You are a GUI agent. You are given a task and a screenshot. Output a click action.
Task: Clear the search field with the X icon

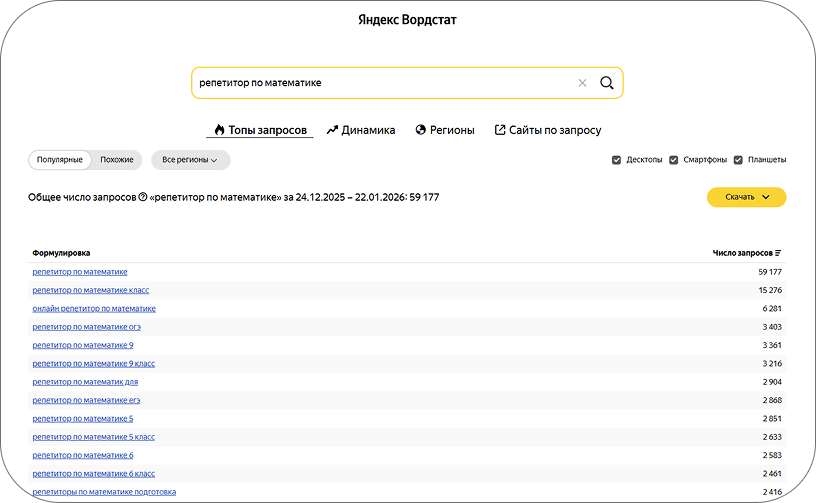[x=582, y=83]
